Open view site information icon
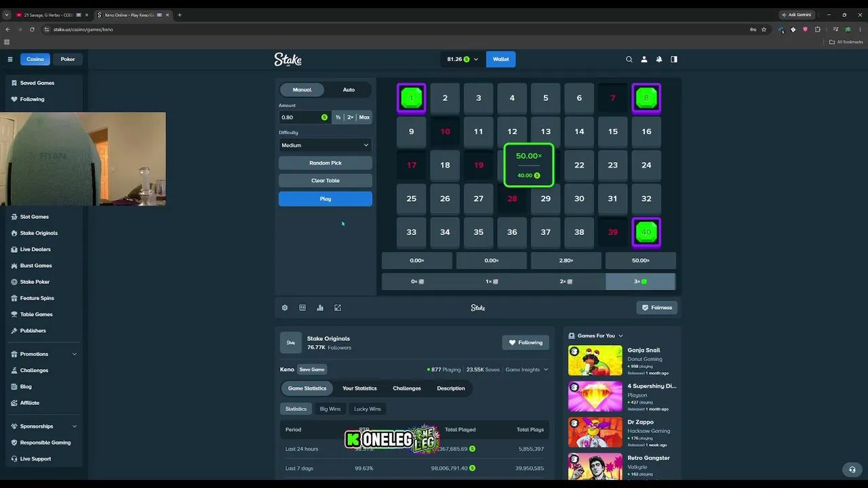 [x=47, y=29]
